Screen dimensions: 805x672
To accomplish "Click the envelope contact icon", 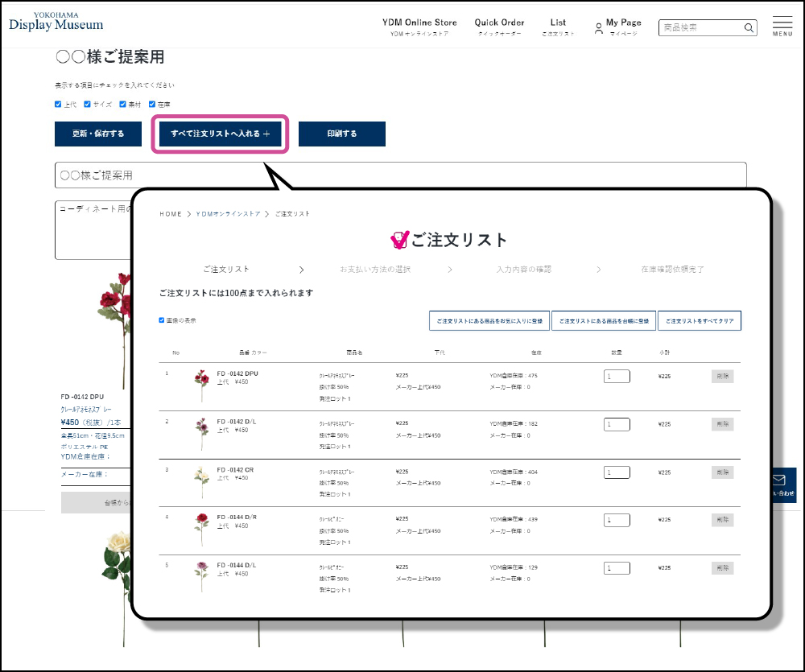I will click(x=778, y=480).
